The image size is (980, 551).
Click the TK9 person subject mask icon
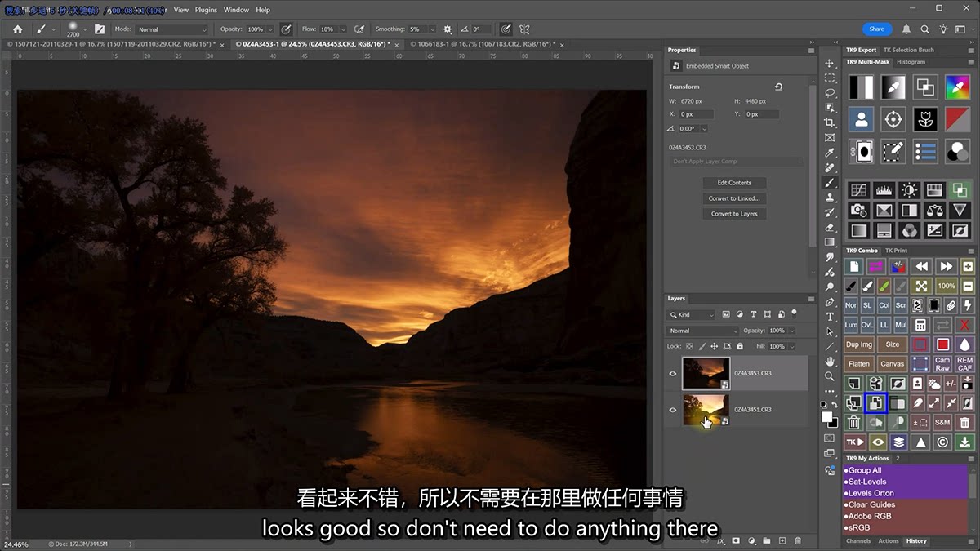pyautogui.click(x=861, y=119)
